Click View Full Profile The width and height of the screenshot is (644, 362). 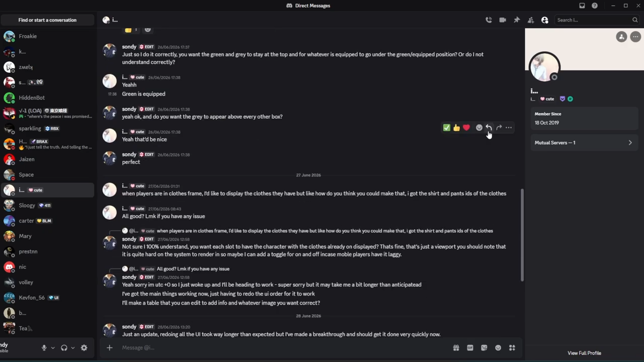584,353
